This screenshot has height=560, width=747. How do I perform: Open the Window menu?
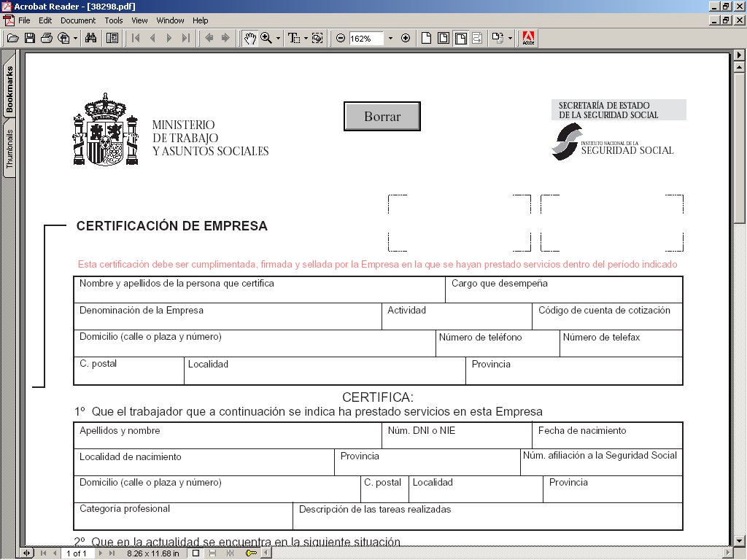[170, 20]
